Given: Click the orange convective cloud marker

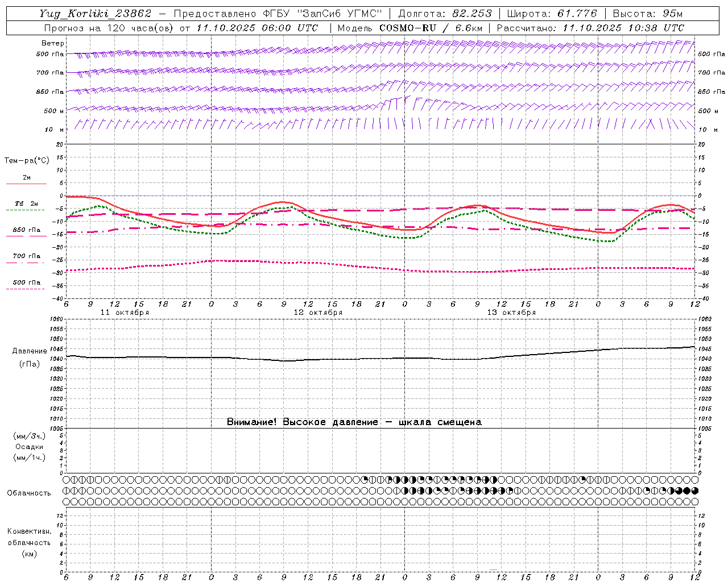Looking at the screenshot, I should tap(493, 570).
